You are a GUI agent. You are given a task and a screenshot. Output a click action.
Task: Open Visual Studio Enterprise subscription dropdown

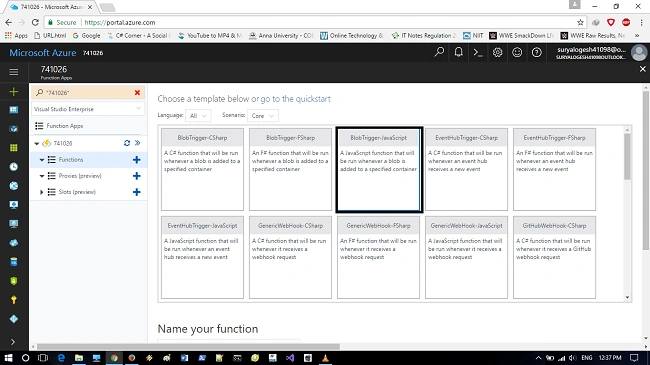[x=88, y=109]
